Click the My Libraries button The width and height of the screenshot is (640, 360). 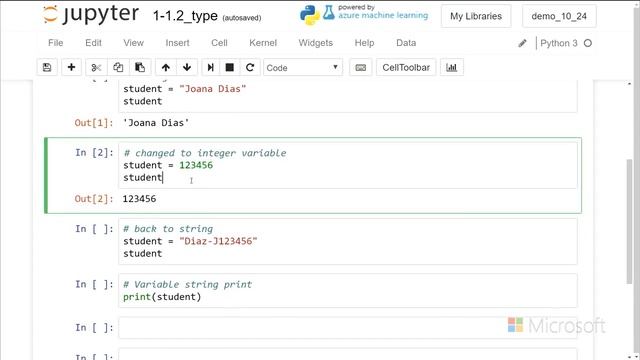476,16
